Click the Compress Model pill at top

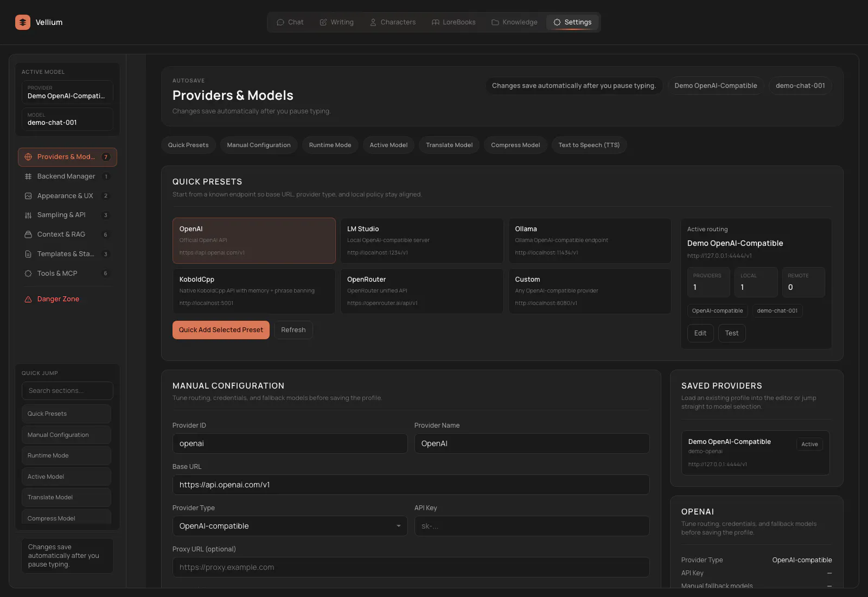(515, 145)
